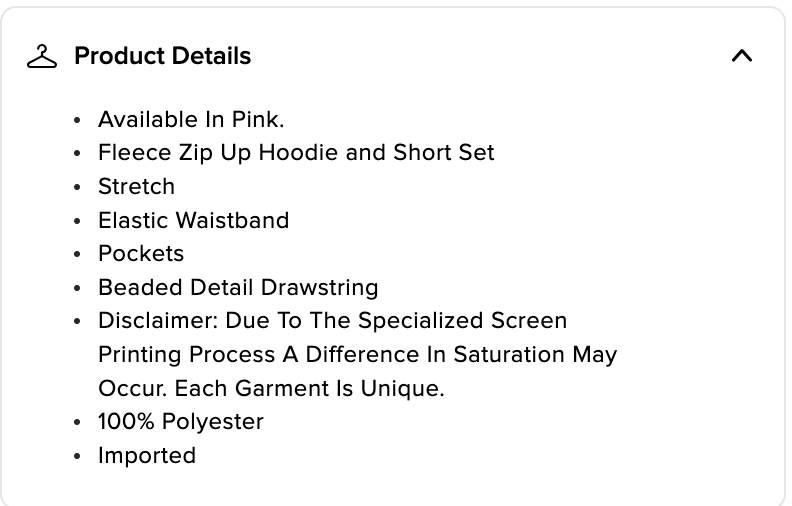Click the bullet point before "Pockets"
792x506 pixels.
[x=78, y=255]
